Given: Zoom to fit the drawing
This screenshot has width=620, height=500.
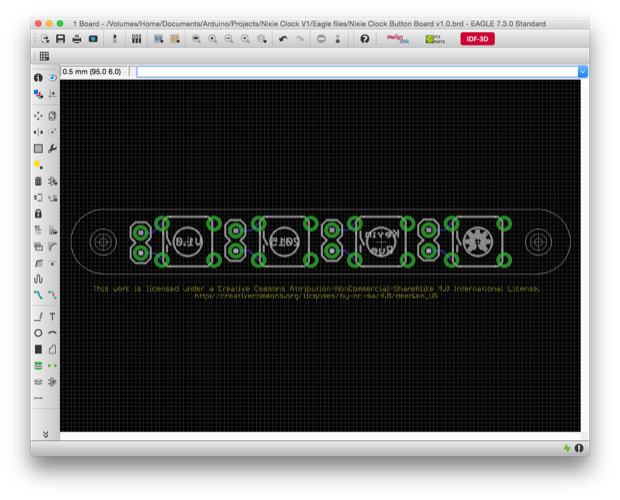Looking at the screenshot, I should pyautogui.click(x=196, y=39).
